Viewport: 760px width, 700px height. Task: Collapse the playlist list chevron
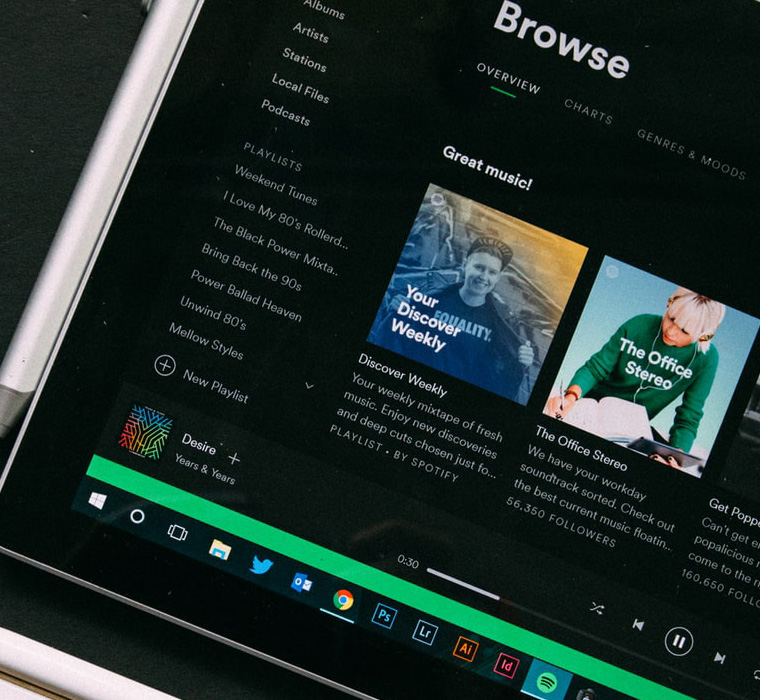(309, 386)
